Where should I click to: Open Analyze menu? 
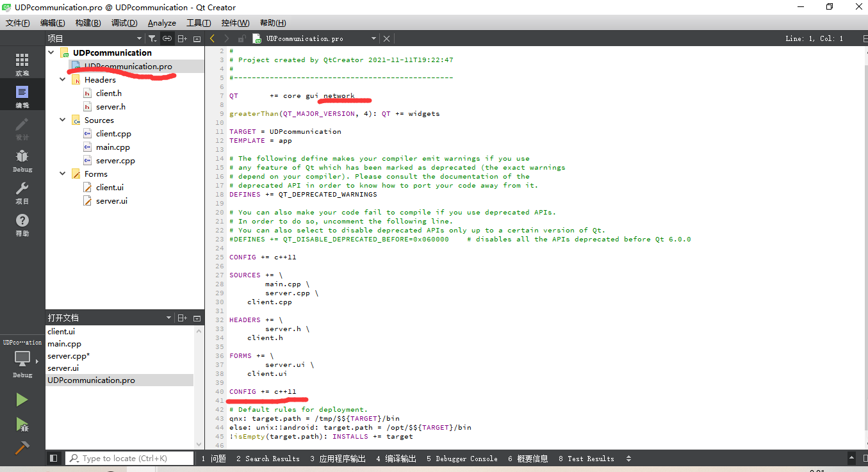(x=162, y=23)
